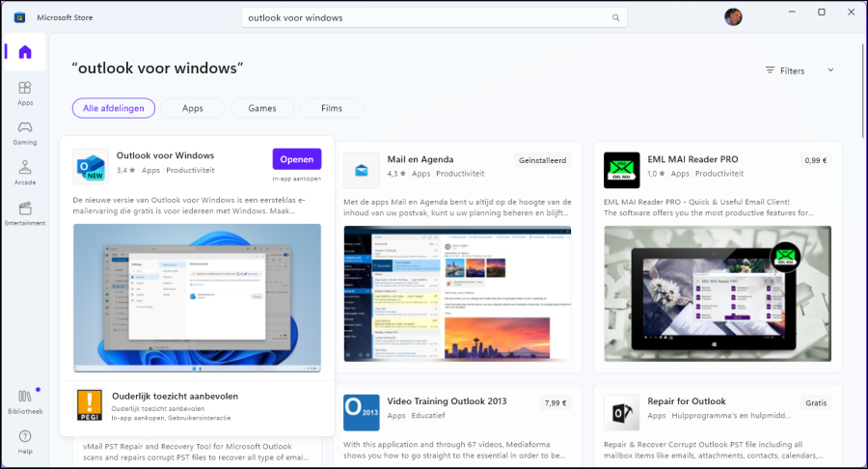Click "Ouderlijk toezicht aanbevolen" heading
The width and height of the screenshot is (868, 469).
175,396
